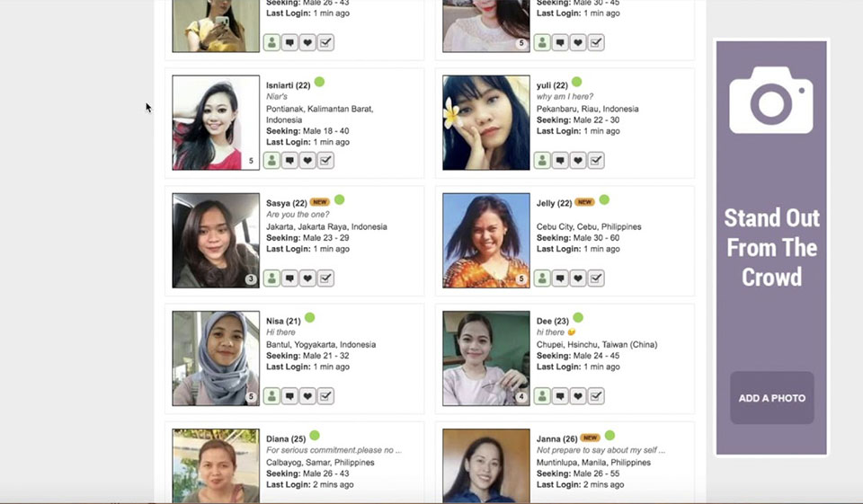Click the message bubble icon on yuli's card
The width and height of the screenshot is (863, 504).
560,161
